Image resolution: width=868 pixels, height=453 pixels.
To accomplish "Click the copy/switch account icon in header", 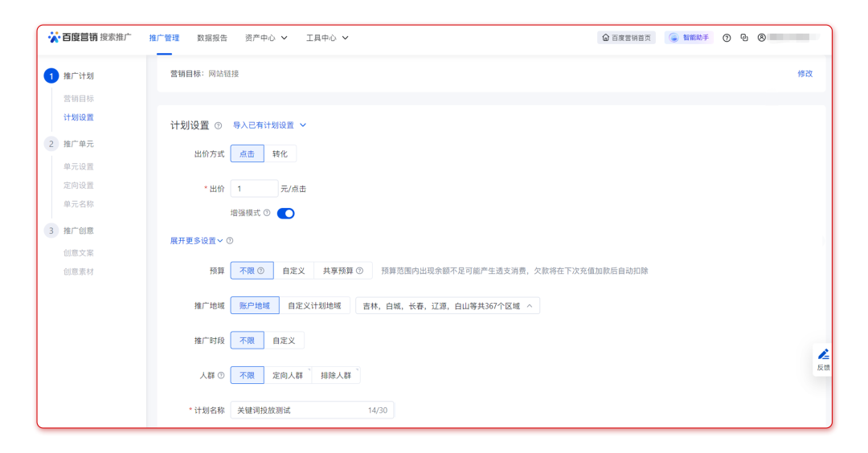I will pyautogui.click(x=744, y=38).
